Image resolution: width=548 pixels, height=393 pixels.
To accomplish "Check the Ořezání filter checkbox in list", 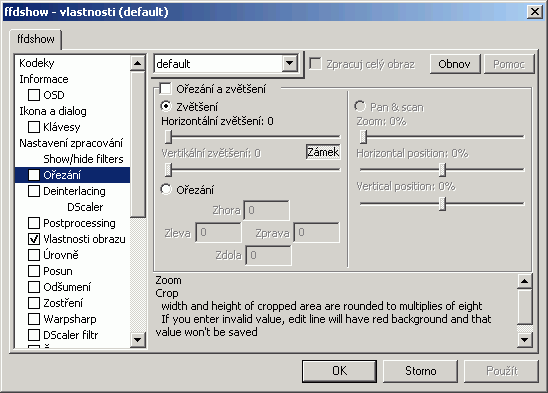I will (34, 175).
